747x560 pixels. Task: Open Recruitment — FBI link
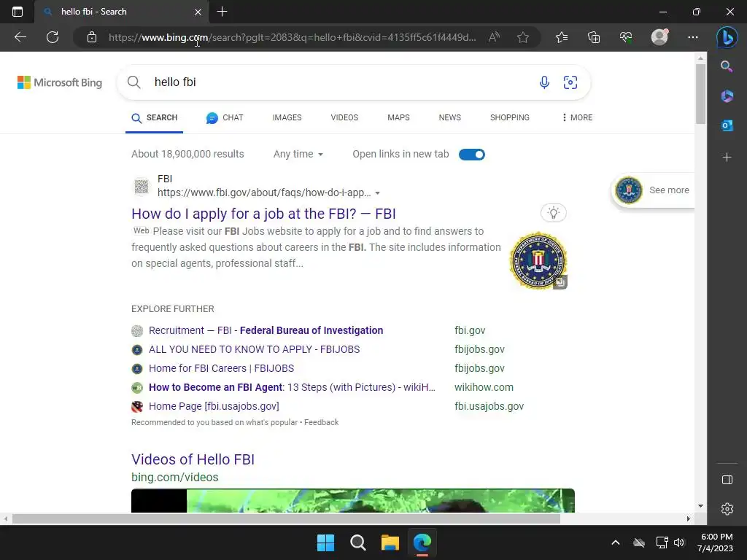pos(266,330)
